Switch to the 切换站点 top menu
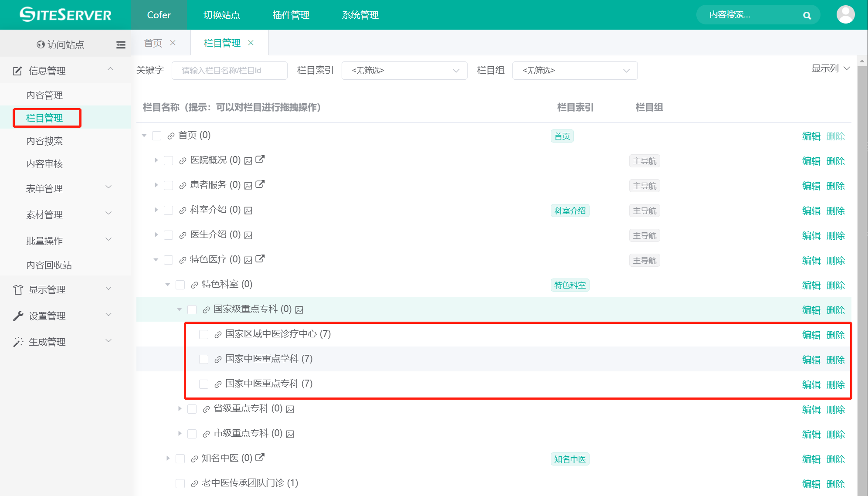Screen dimensions: 868x496 (222, 15)
